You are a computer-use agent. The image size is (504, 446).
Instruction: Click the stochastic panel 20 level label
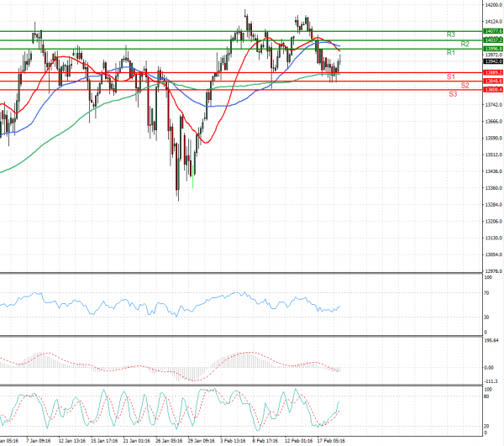(x=486, y=426)
